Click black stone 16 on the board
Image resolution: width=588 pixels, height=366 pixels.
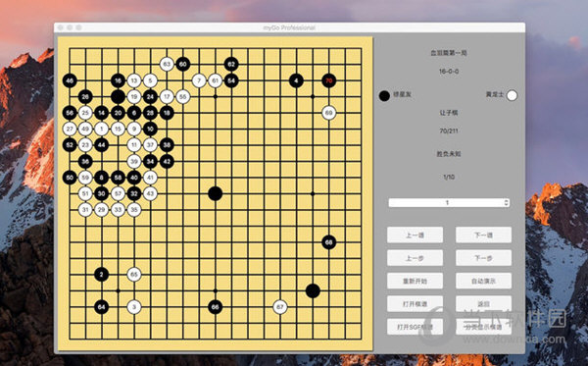pos(119,80)
